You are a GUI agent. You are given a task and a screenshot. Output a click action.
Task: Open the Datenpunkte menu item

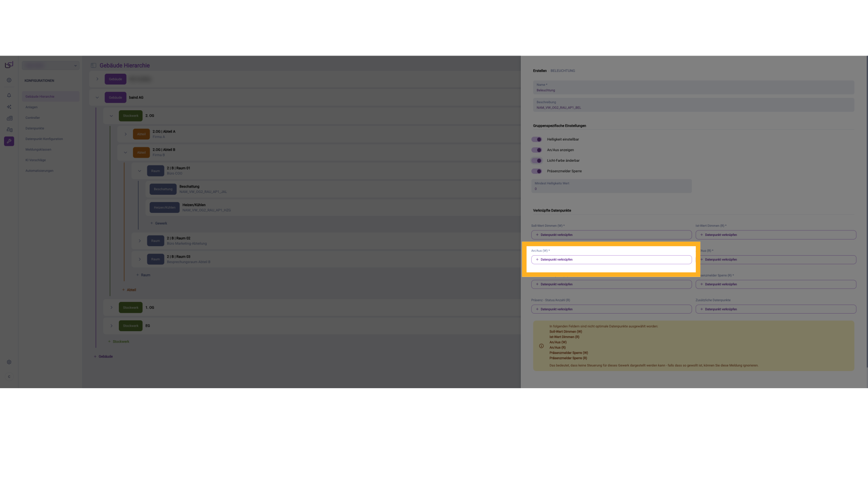35,128
